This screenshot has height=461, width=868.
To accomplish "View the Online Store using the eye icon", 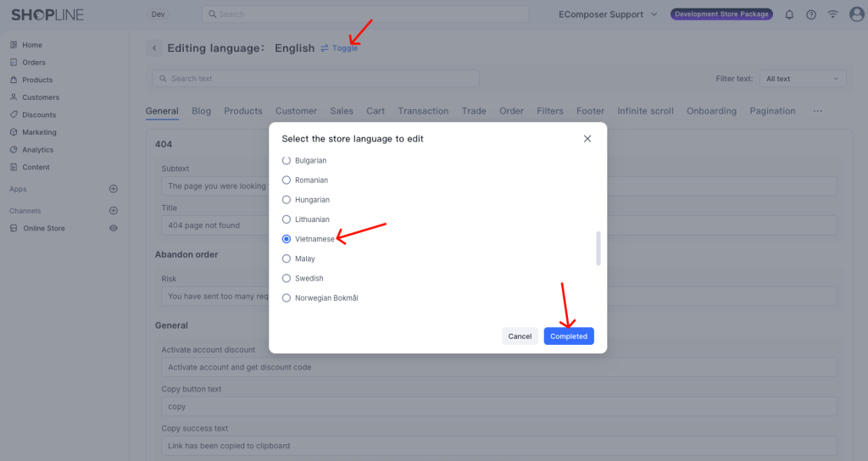I will coord(114,228).
